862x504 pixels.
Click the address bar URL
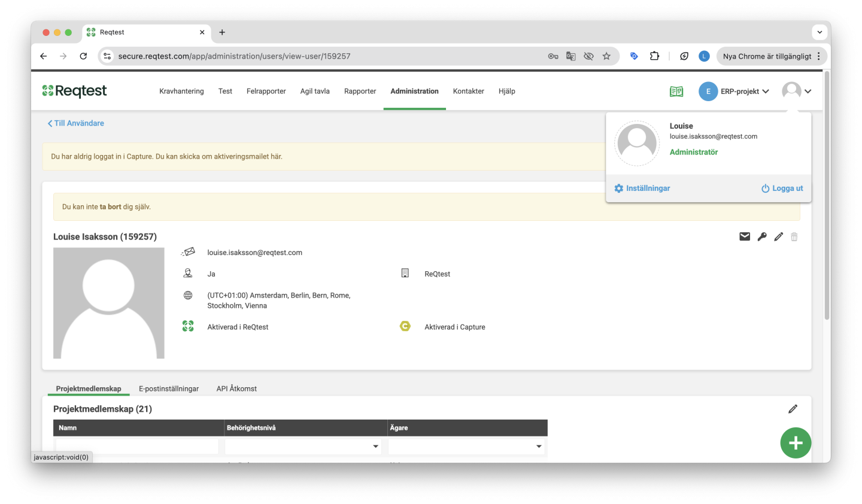(x=234, y=56)
